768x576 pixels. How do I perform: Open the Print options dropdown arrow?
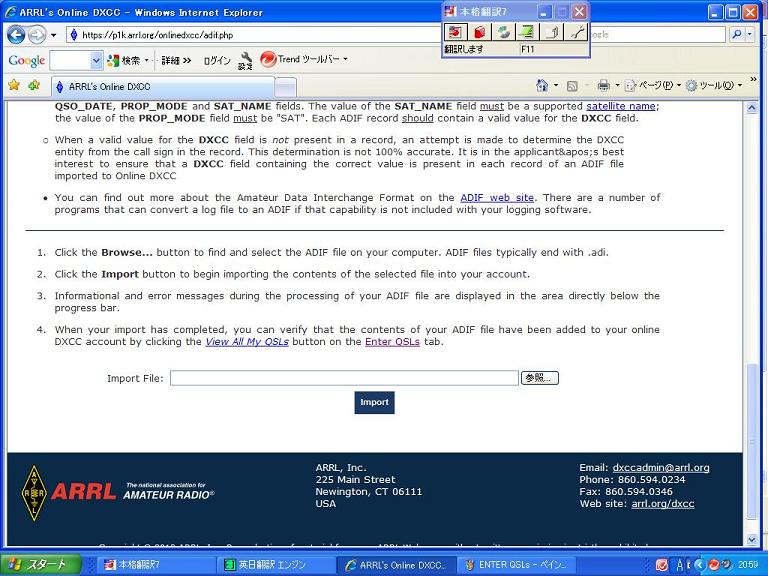click(x=617, y=86)
